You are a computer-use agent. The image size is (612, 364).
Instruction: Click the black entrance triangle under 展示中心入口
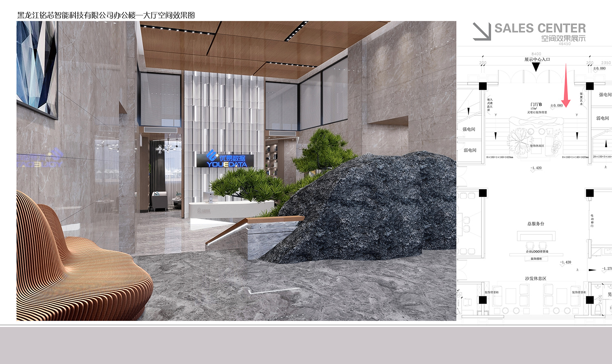[x=536, y=67]
